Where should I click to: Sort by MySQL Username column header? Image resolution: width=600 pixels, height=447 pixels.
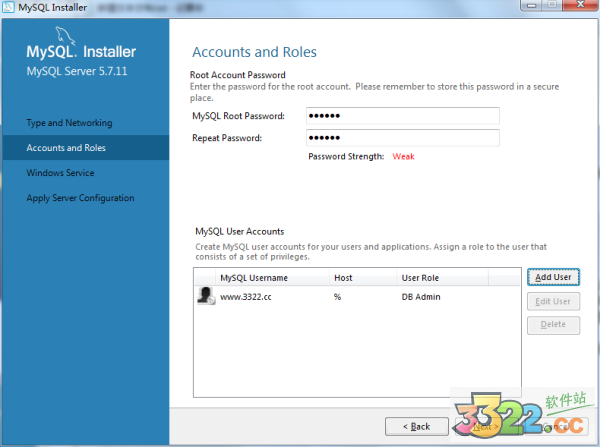272,278
